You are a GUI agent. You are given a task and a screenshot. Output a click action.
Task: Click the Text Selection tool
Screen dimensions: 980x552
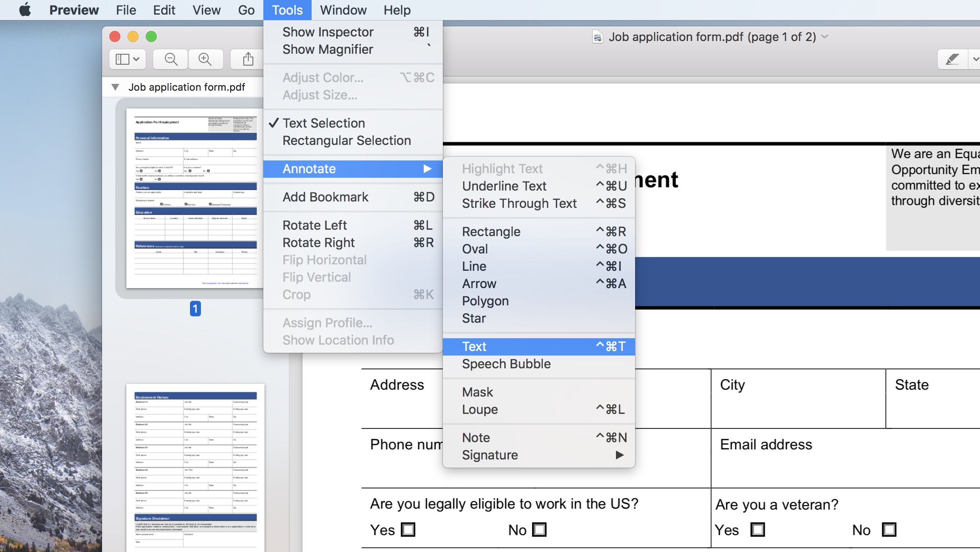[x=323, y=123]
